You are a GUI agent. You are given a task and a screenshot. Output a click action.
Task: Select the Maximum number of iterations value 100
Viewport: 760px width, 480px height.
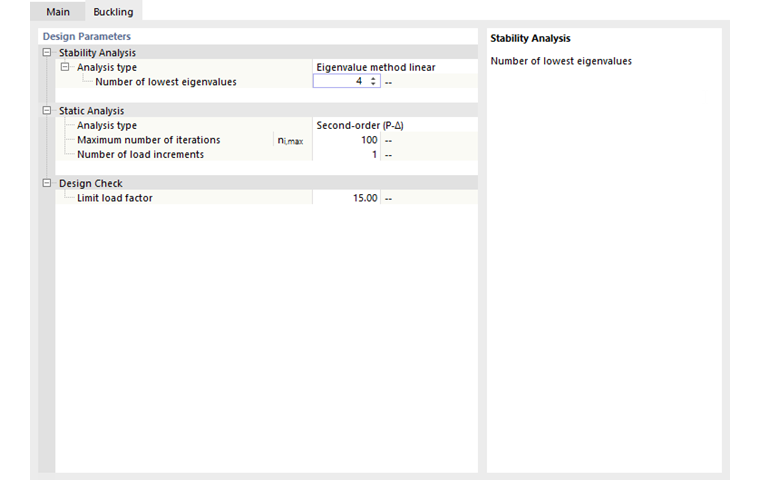point(347,140)
